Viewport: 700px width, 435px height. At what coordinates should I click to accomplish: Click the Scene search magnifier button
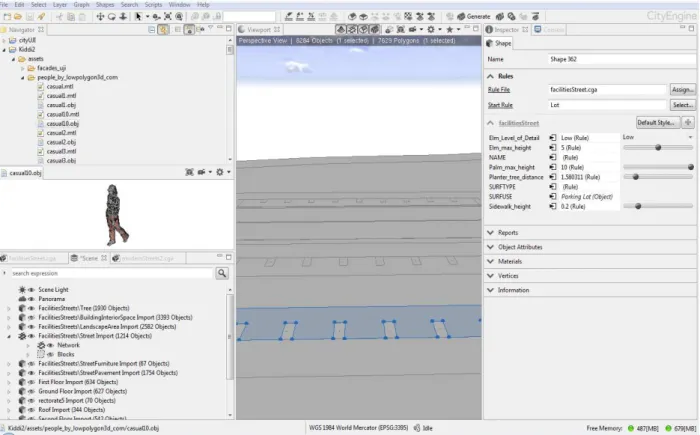(222, 273)
